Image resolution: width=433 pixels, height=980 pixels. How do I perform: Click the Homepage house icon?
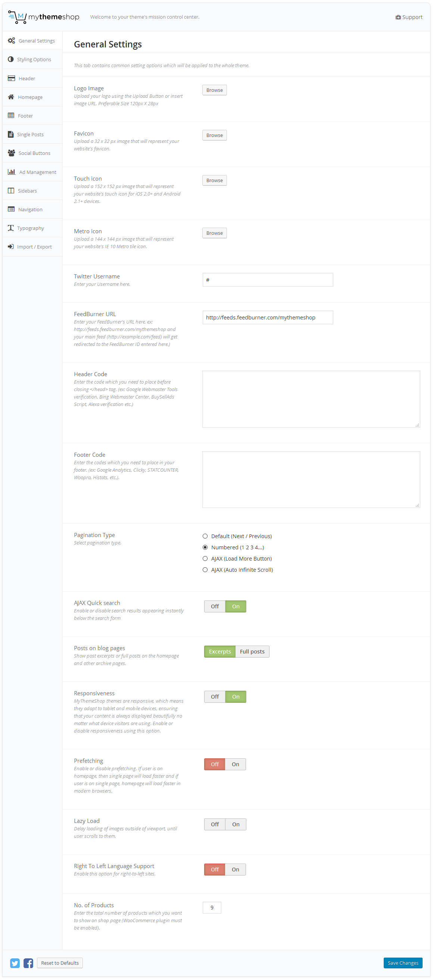tap(11, 97)
